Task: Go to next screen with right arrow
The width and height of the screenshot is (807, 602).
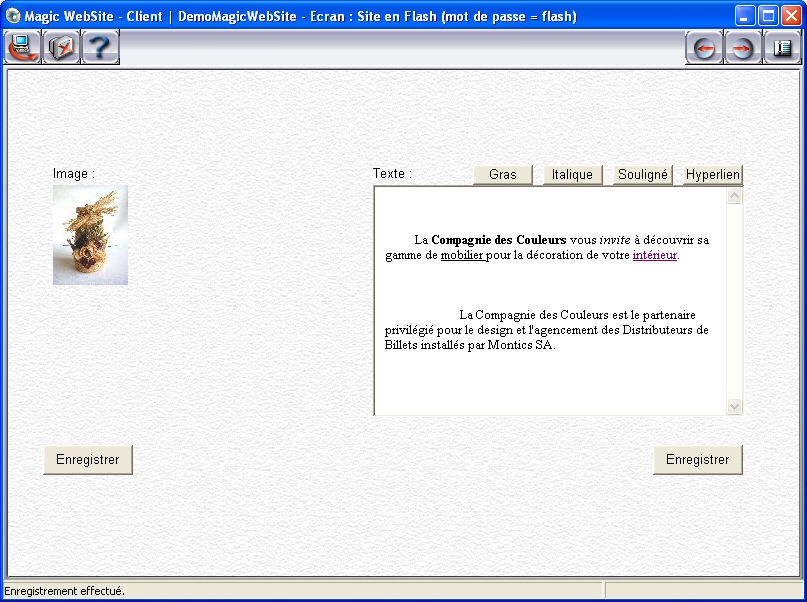Action: [x=742, y=48]
